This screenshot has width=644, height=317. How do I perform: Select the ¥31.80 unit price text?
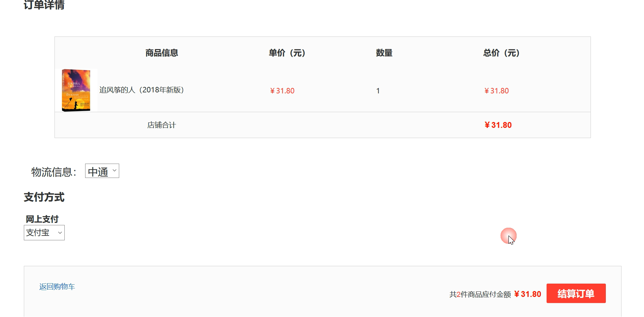(x=282, y=91)
